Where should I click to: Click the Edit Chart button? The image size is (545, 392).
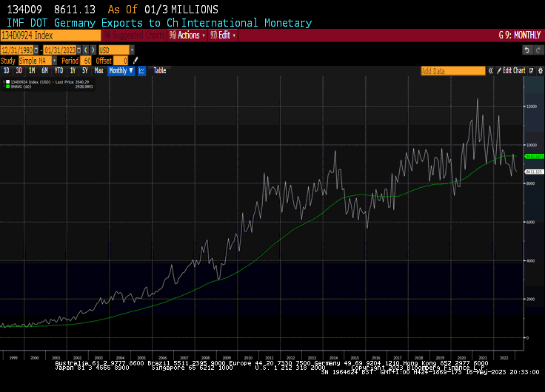[515, 71]
